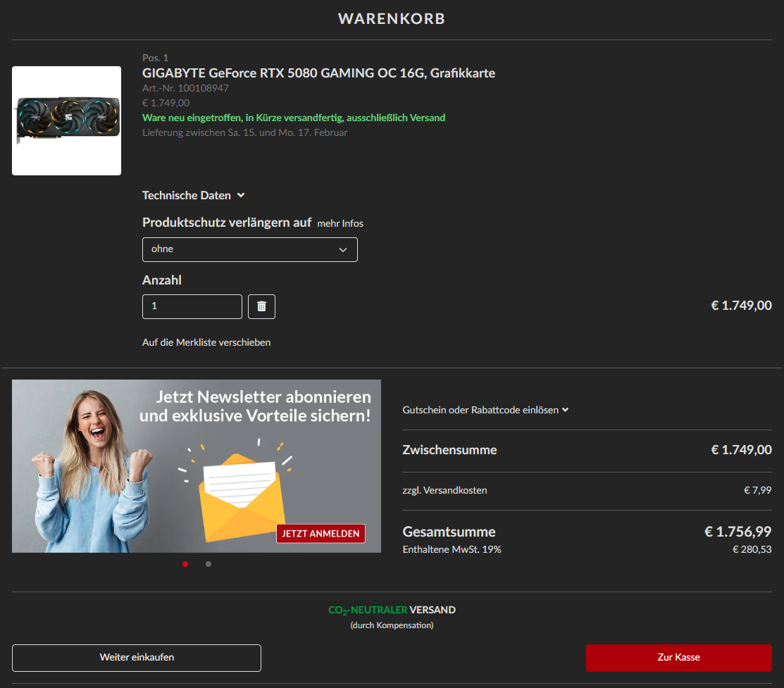Click the Gesamtsumme value € 1.756,99
The image size is (784, 688).
point(738,532)
